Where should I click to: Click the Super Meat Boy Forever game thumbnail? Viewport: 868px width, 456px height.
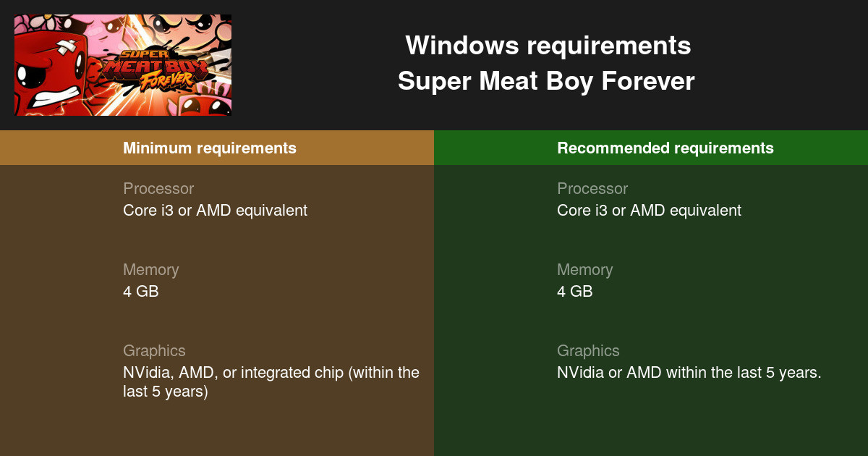coord(123,65)
